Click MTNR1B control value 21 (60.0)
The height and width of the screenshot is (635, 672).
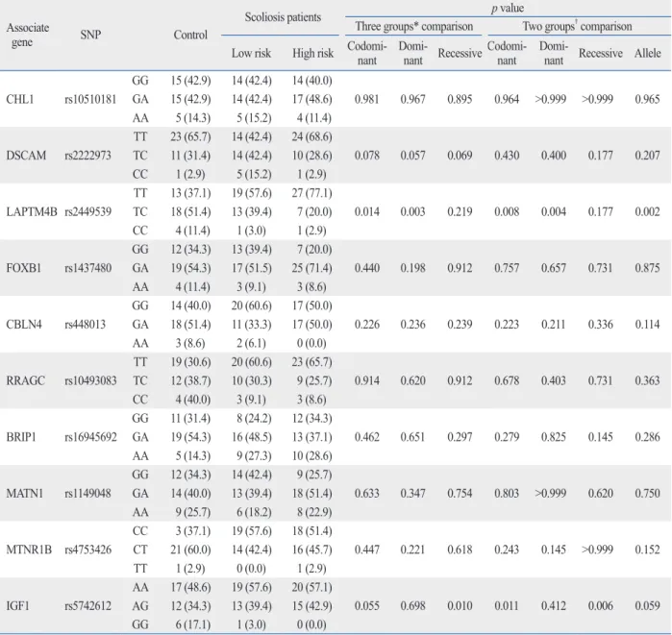pyautogui.click(x=190, y=550)
